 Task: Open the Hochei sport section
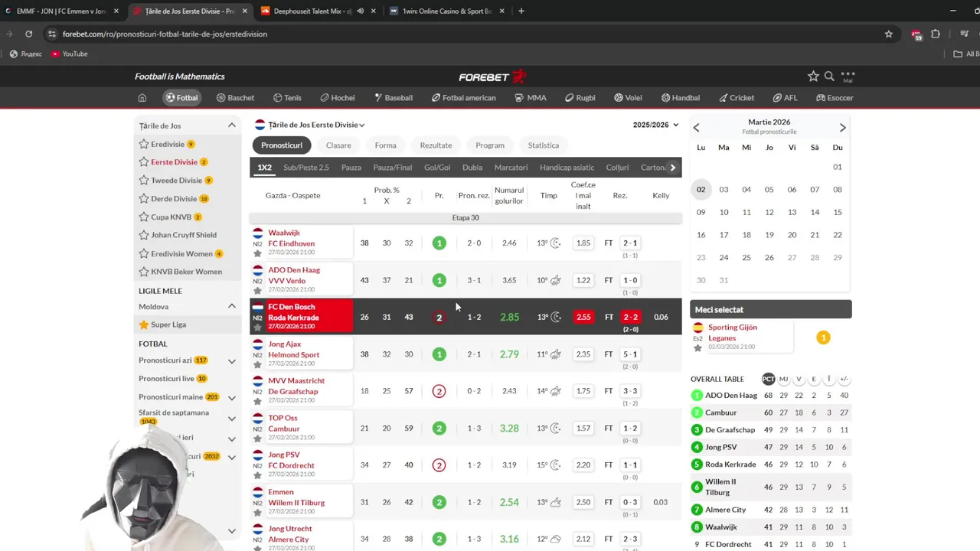click(x=337, y=98)
